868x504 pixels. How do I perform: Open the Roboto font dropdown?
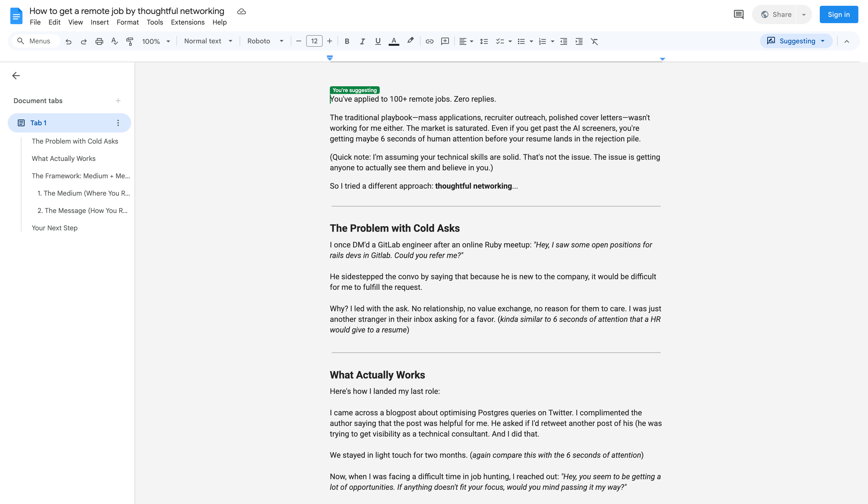coord(265,41)
